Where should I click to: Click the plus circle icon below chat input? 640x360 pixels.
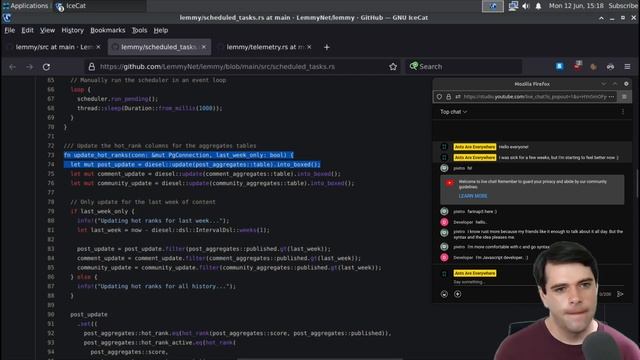tap(458, 294)
